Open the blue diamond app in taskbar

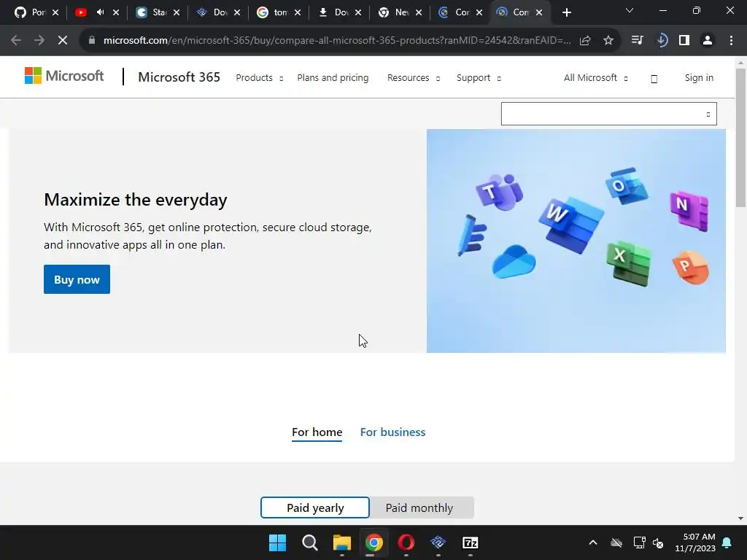pyautogui.click(x=438, y=542)
